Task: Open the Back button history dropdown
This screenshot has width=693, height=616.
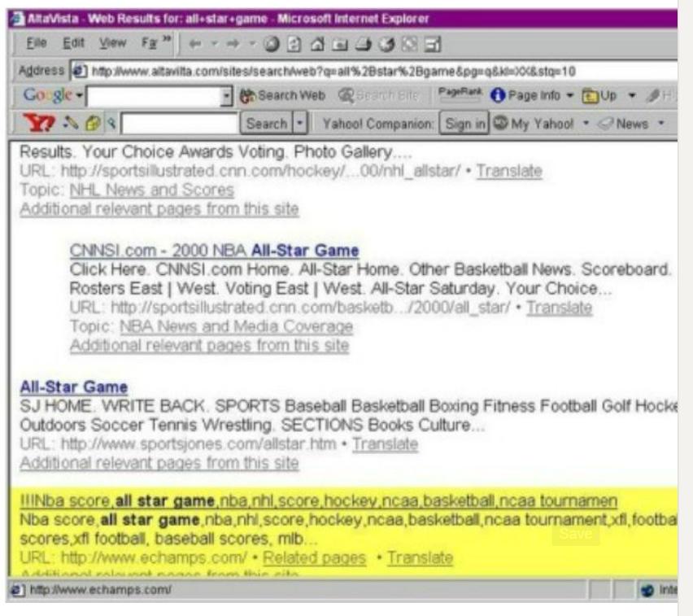Action: [215, 44]
